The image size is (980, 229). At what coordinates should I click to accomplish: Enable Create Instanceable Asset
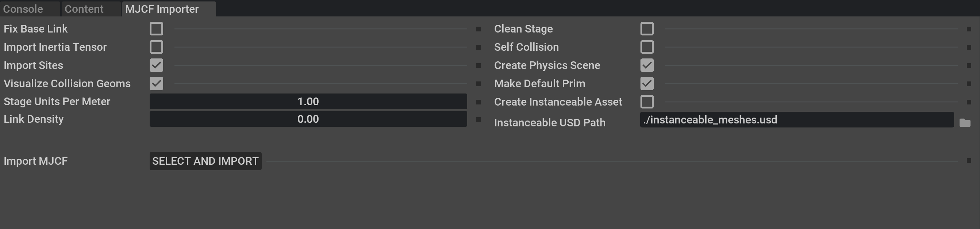(647, 102)
